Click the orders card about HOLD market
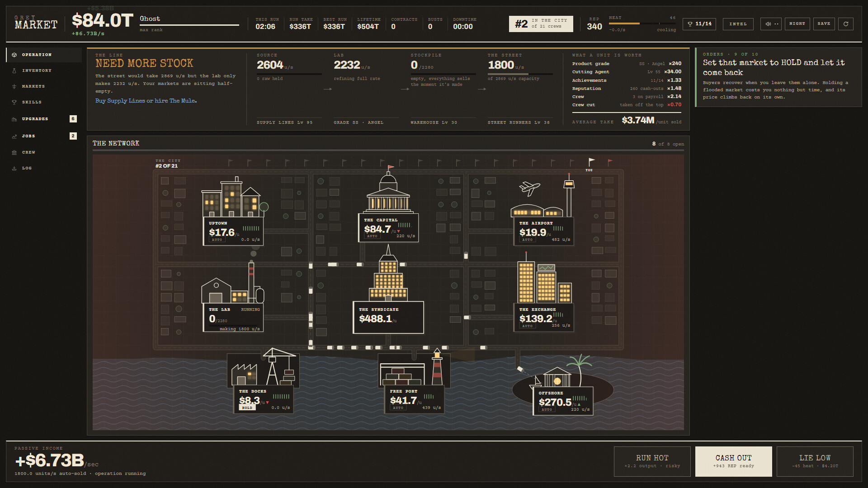Screen dimensions: 868x488 [x=778, y=77]
